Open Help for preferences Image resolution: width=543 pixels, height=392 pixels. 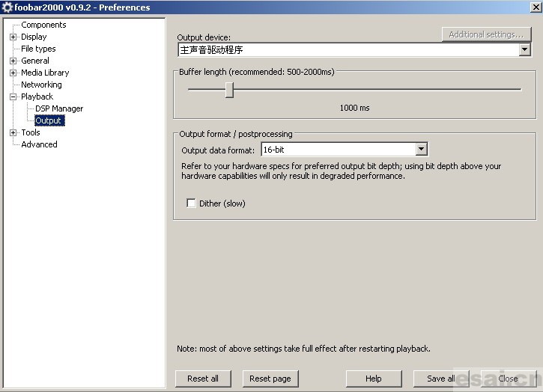click(x=374, y=379)
